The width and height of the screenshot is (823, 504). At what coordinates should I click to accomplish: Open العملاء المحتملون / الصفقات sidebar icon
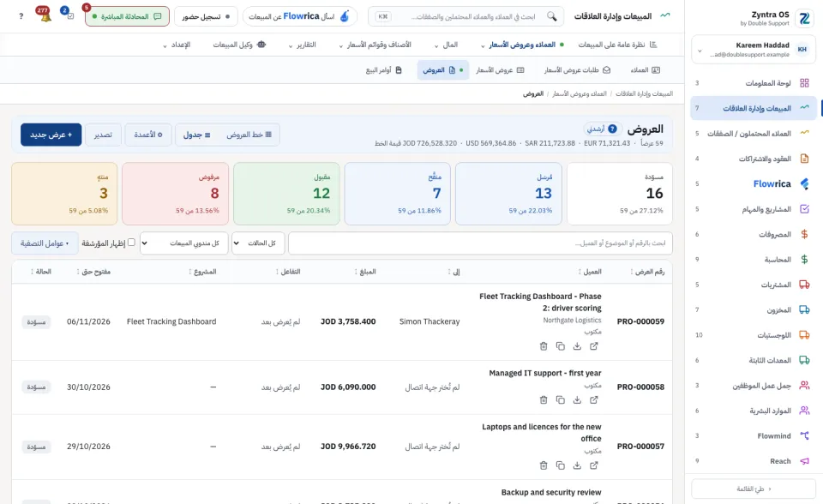(803, 134)
